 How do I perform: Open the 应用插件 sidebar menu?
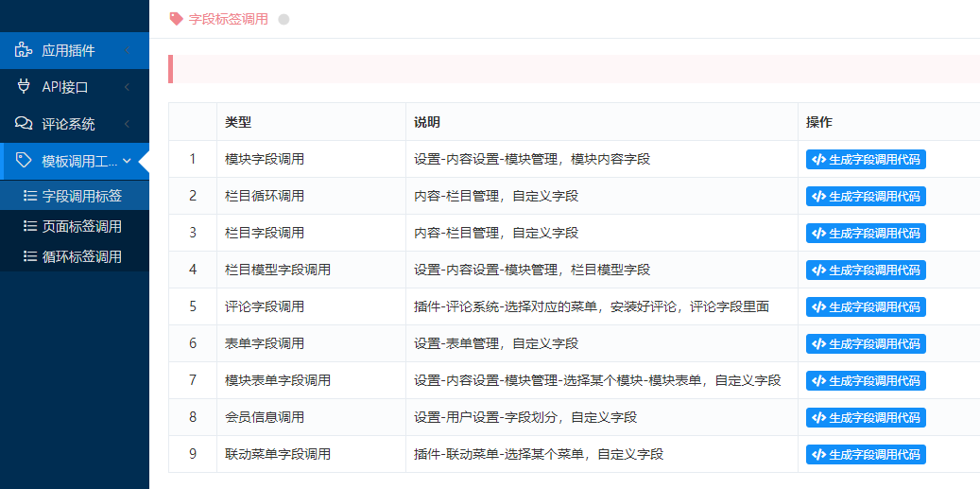[x=75, y=51]
